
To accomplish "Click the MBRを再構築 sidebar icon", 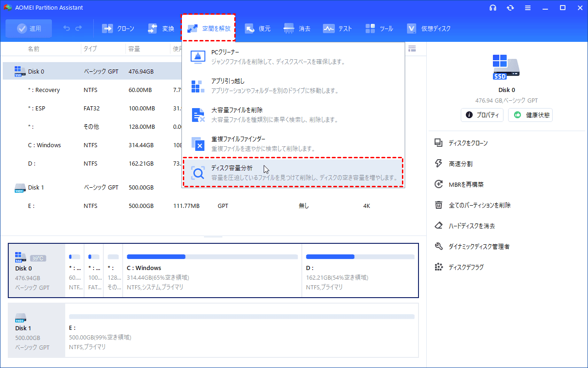I will 438,184.
